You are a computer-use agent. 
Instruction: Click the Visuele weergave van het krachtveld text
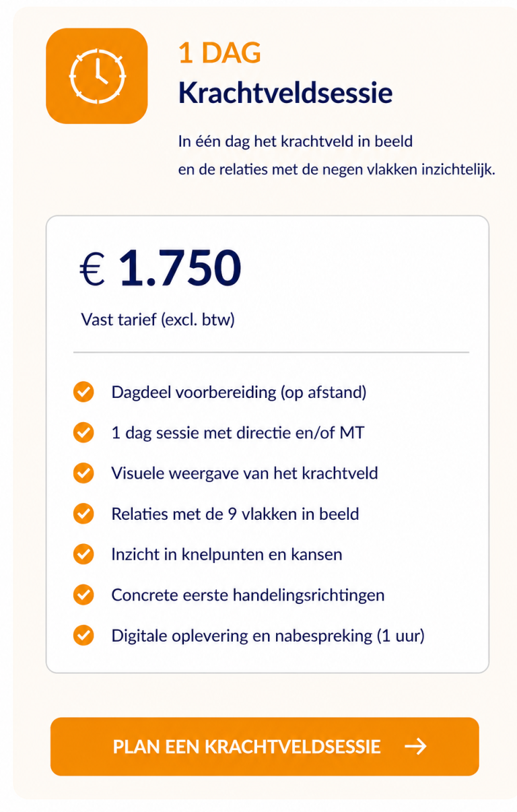(x=244, y=473)
